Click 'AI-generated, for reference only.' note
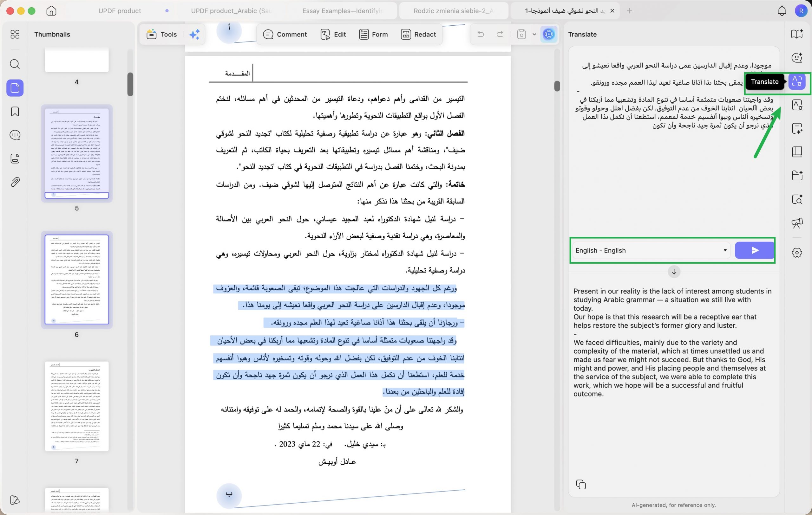 (x=673, y=505)
